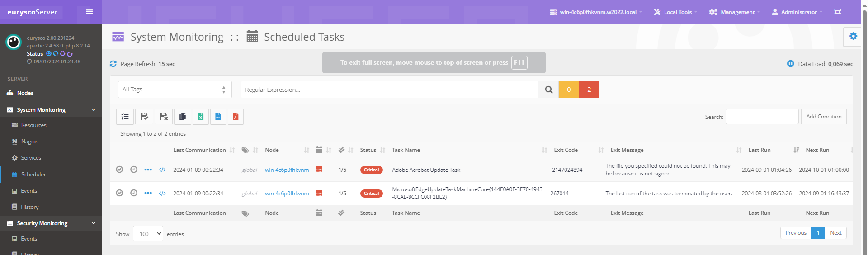Open the Local Tools dropdown menu

pos(675,12)
